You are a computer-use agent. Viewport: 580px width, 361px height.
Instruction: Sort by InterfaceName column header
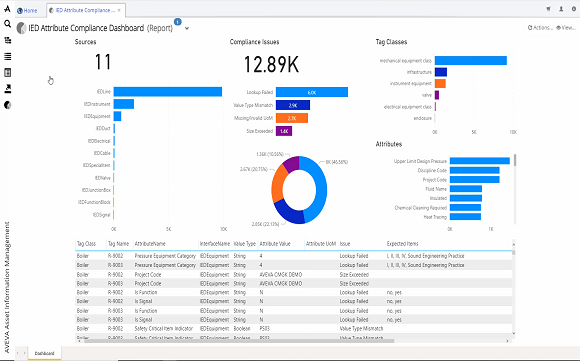[215, 244]
